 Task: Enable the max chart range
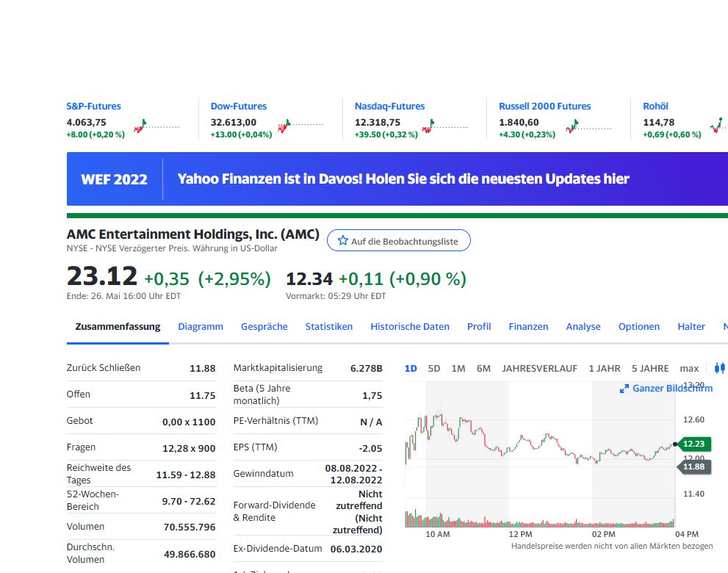(x=689, y=368)
